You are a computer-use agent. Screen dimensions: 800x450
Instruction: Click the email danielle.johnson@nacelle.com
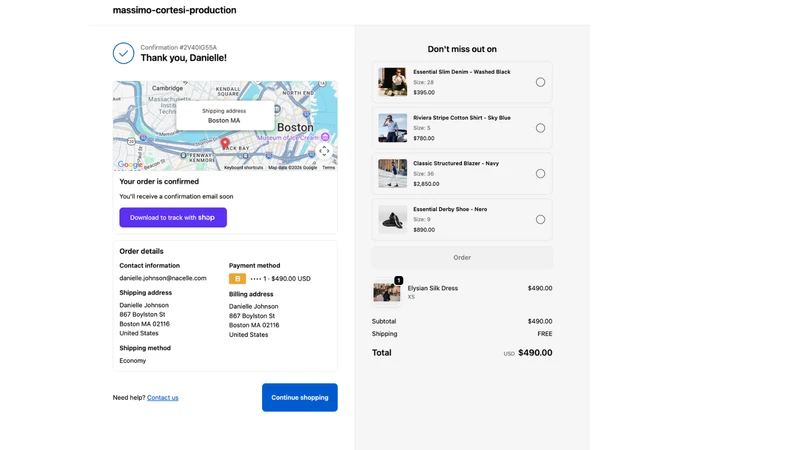tap(163, 278)
